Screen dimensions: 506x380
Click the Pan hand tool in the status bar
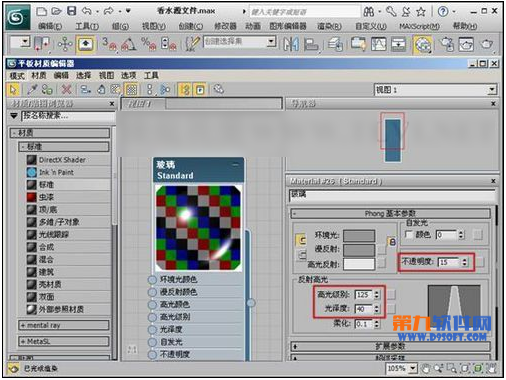point(425,369)
